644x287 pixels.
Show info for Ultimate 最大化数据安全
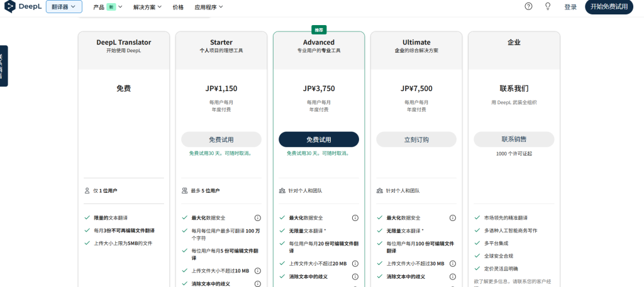tap(453, 218)
